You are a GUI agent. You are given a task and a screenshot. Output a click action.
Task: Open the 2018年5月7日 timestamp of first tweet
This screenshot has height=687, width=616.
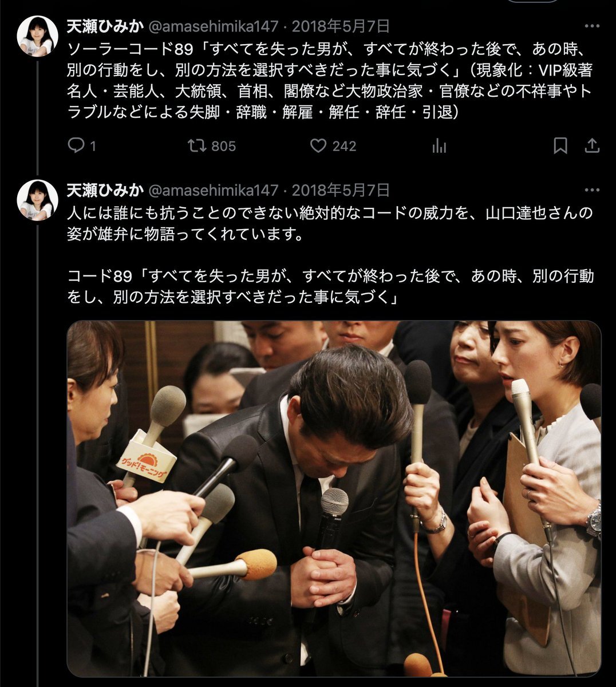click(341, 26)
